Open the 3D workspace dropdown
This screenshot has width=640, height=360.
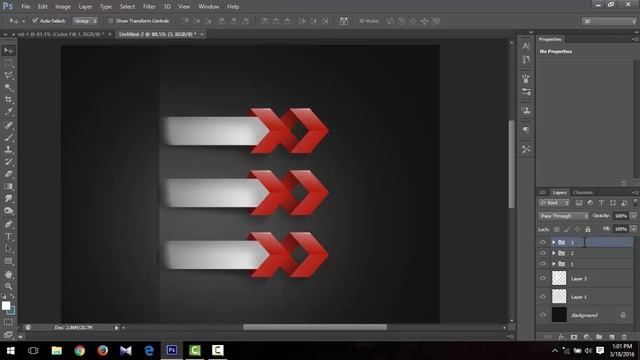pos(609,21)
